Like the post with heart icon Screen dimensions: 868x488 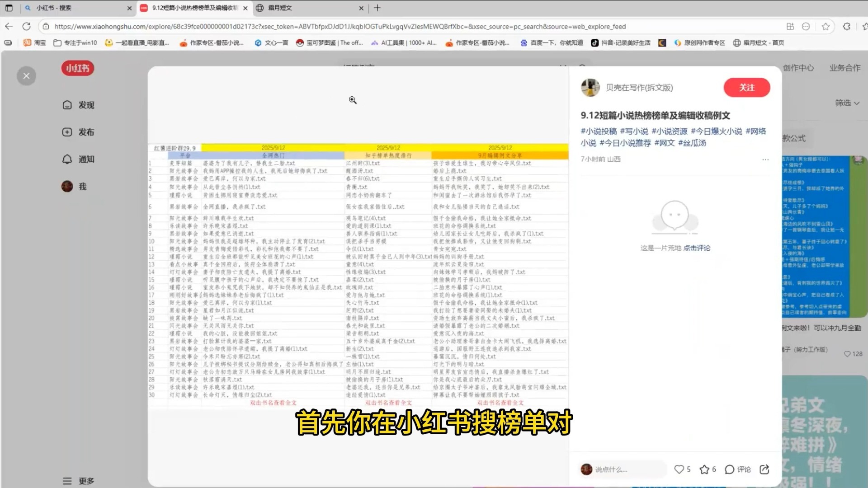coord(679,469)
